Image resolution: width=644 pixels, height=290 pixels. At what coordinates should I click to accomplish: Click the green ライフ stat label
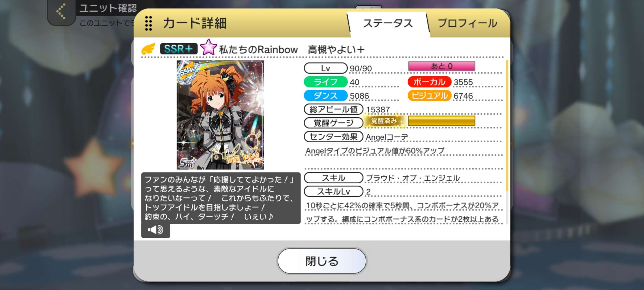pos(325,82)
